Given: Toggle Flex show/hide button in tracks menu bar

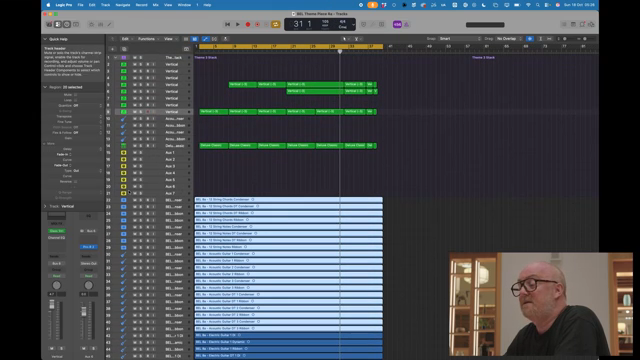Looking at the screenshot, I should click(214, 39).
